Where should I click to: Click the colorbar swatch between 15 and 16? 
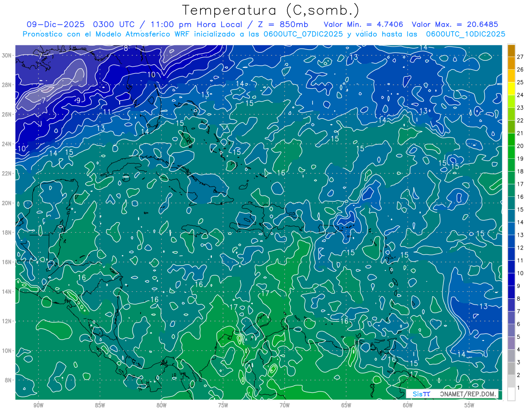[511, 203]
